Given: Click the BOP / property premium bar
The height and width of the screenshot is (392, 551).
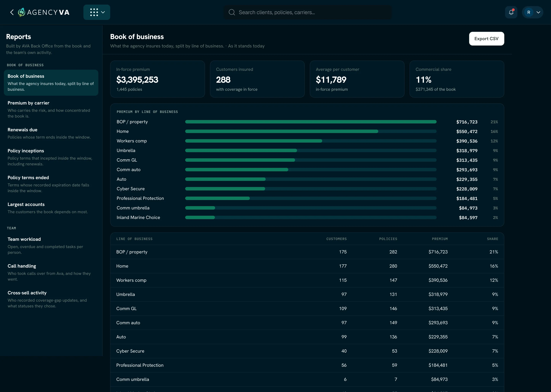Looking at the screenshot, I should pos(311,122).
